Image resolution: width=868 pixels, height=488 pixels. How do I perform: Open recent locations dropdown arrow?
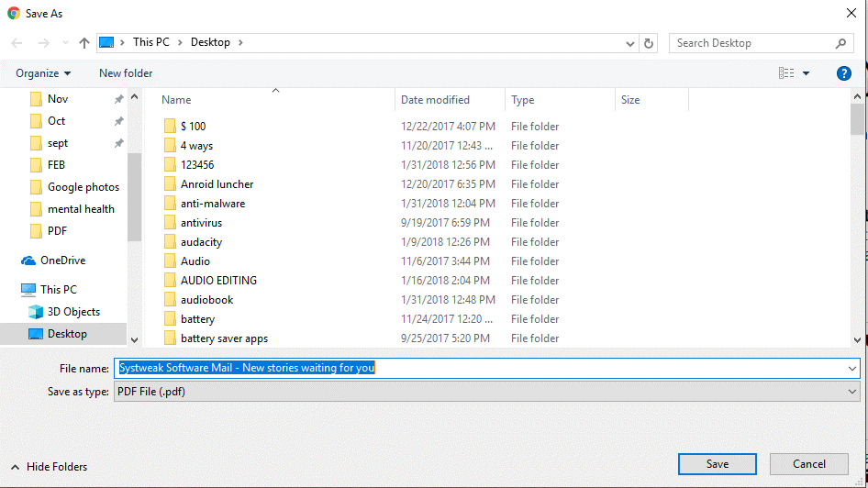click(x=65, y=42)
